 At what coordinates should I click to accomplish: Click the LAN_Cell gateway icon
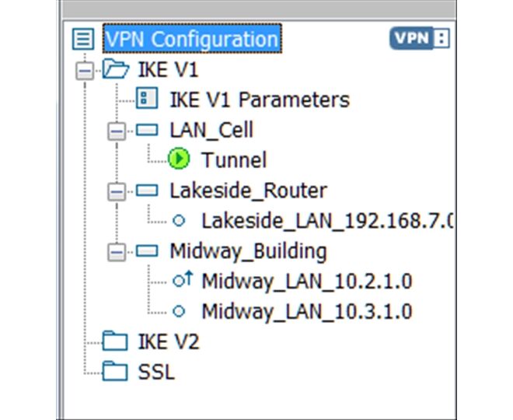point(147,130)
